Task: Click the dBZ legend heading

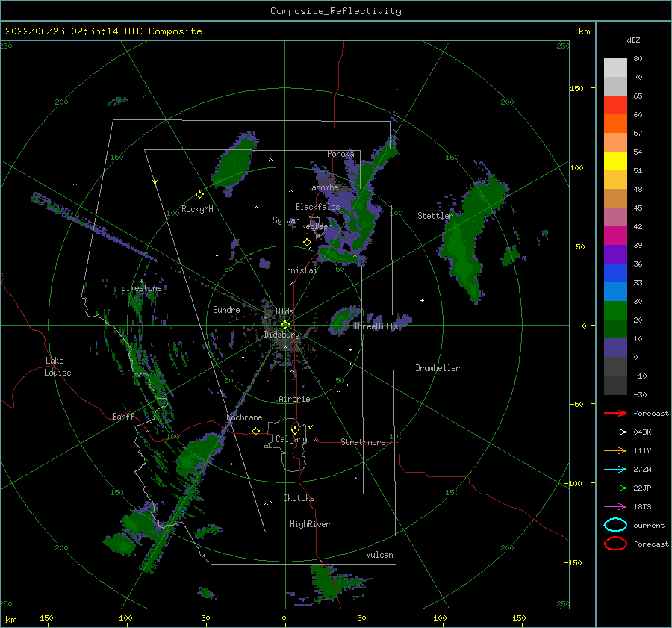Action: [633, 40]
